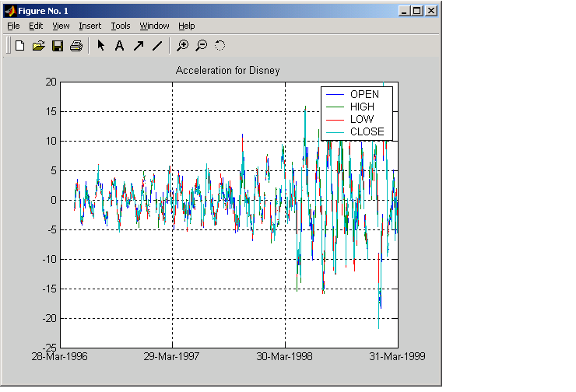The height and width of the screenshot is (392, 576).
Task: Open a file with the folder icon
Action: (39, 46)
